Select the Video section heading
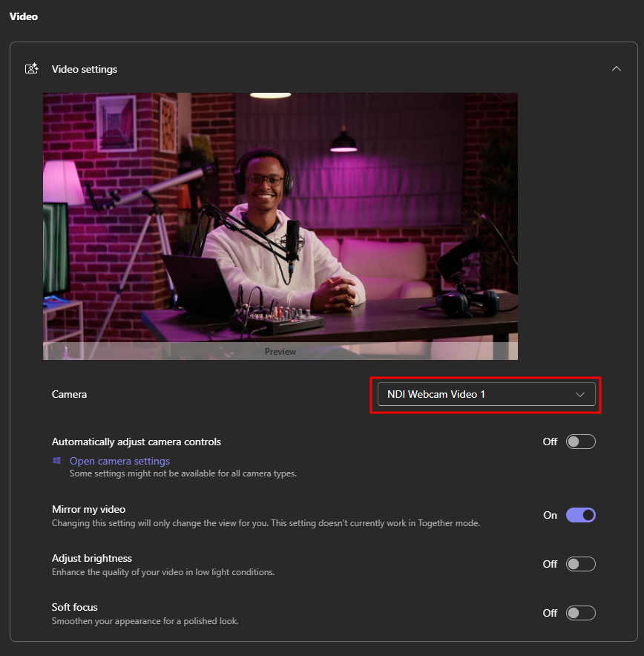The width and height of the screenshot is (644, 656). click(23, 16)
